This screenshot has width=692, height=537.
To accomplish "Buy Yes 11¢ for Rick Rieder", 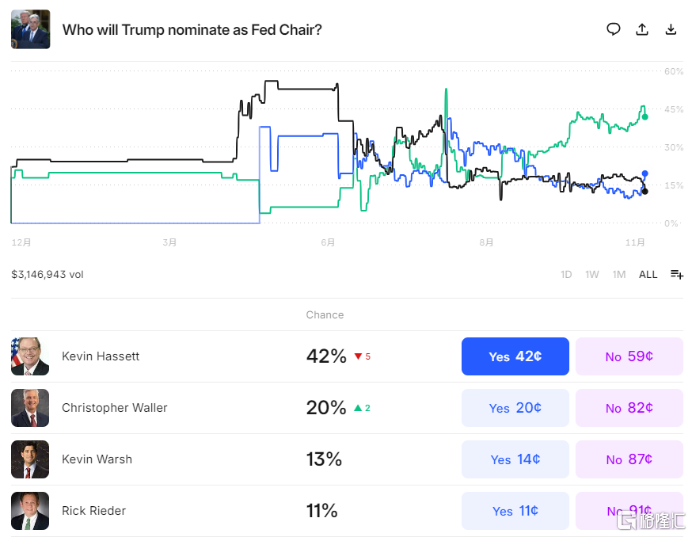I will pos(515,511).
